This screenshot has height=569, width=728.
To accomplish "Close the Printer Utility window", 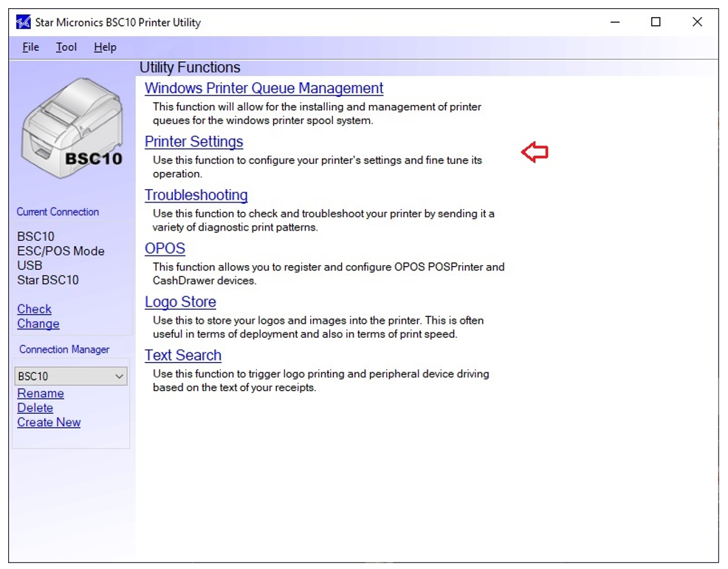I will click(697, 22).
